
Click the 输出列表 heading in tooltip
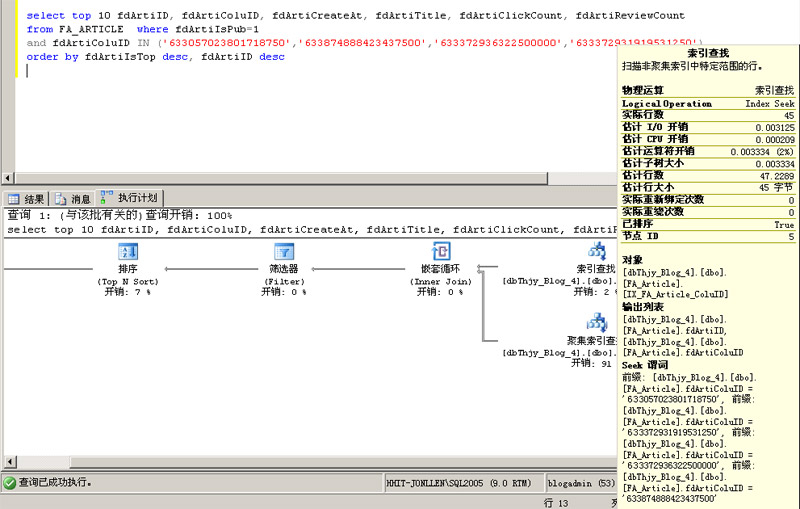[x=643, y=307]
